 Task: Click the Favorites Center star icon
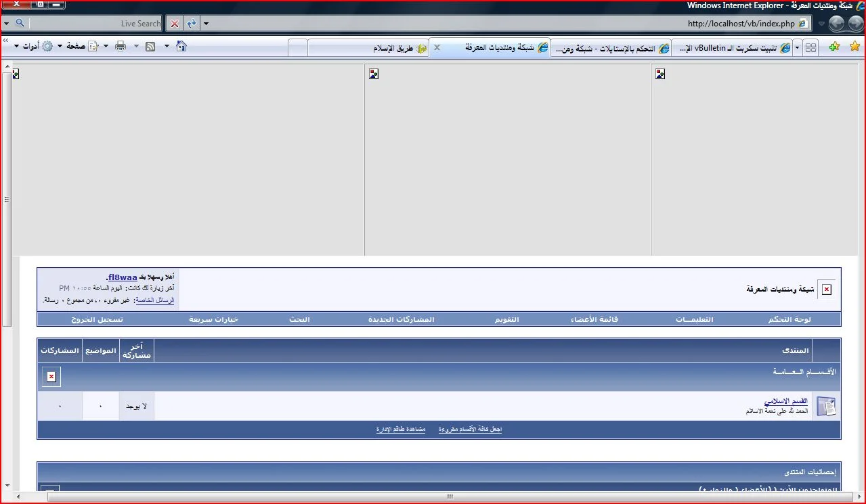[854, 47]
